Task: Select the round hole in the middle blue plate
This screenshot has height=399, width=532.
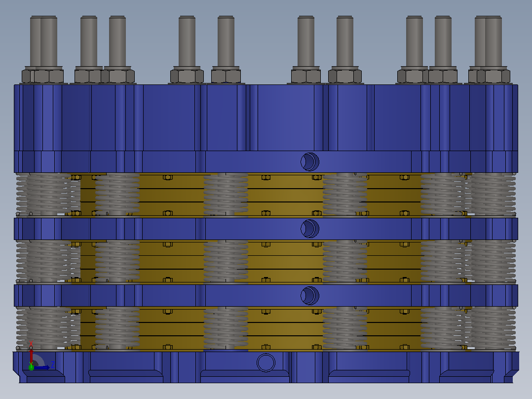Action: pos(310,229)
